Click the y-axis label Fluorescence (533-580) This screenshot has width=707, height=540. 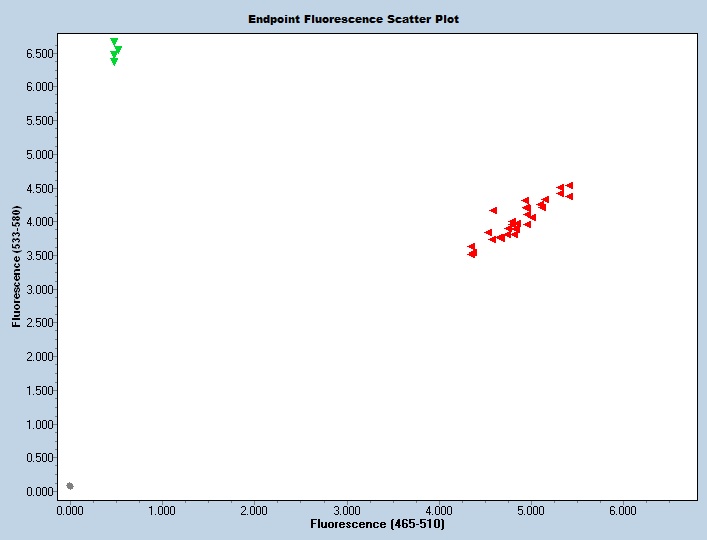click(x=17, y=267)
